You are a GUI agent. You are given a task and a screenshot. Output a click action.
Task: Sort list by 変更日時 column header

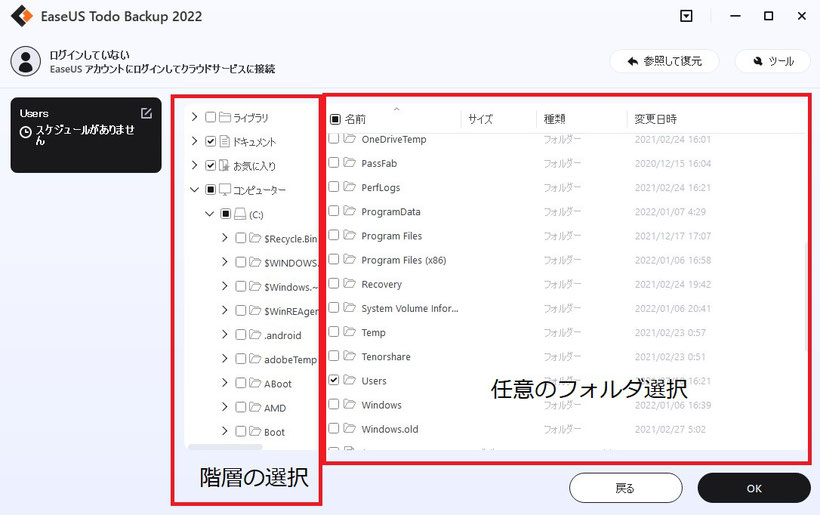tap(656, 119)
